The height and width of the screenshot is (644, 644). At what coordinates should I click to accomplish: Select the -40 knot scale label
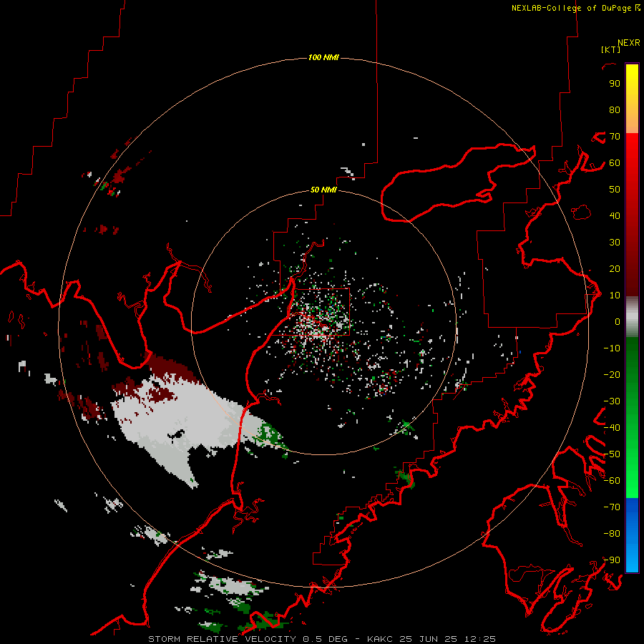(x=612, y=428)
